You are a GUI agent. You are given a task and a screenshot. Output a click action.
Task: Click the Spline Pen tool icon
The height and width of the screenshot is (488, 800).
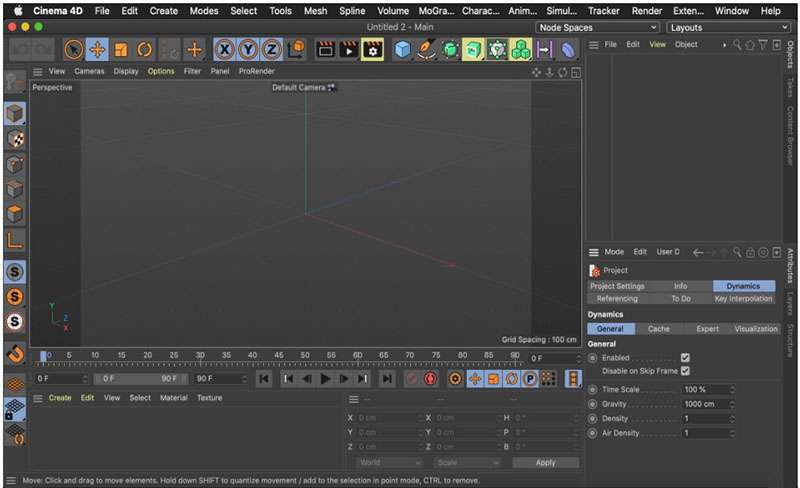427,50
